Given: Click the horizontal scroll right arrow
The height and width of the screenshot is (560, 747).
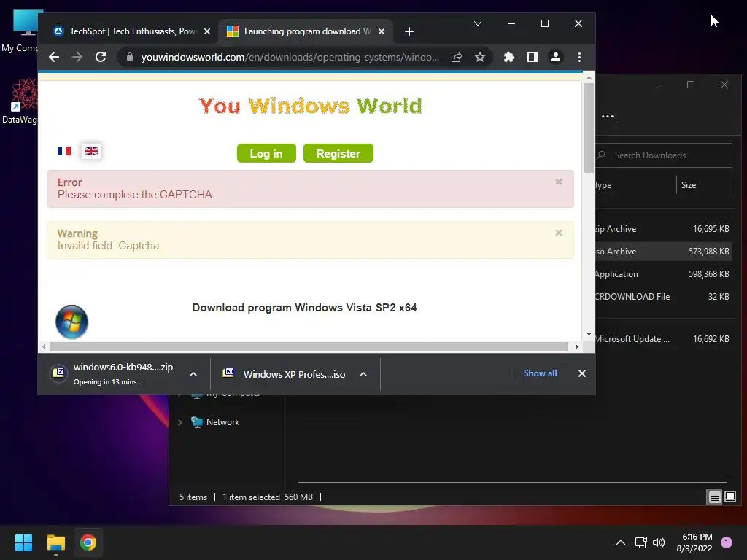Looking at the screenshot, I should tap(577, 346).
